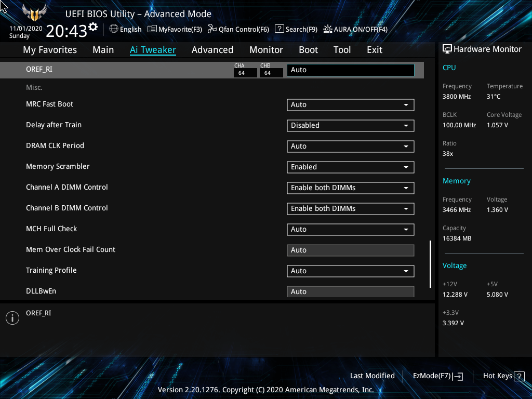
Task: Click Qfan Control(F6) button
Action: tap(238, 29)
